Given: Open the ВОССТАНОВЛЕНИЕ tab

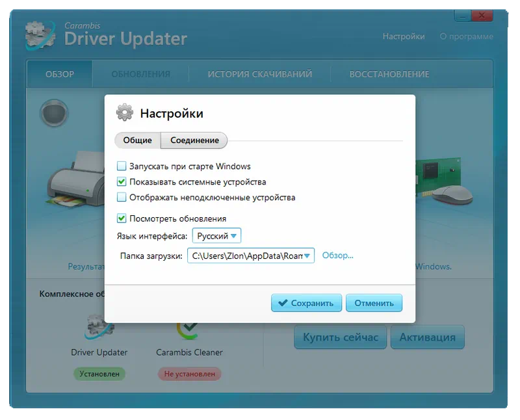Looking at the screenshot, I should coord(389,74).
